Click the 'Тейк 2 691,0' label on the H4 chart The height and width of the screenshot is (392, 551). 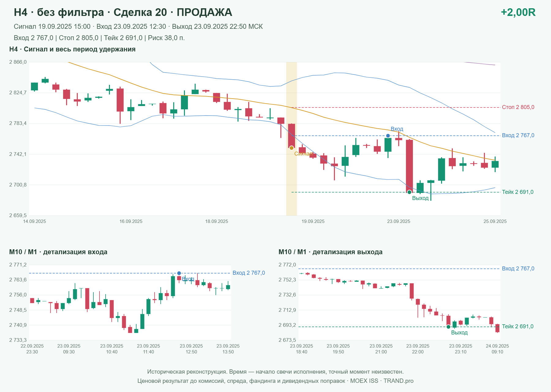(518, 192)
